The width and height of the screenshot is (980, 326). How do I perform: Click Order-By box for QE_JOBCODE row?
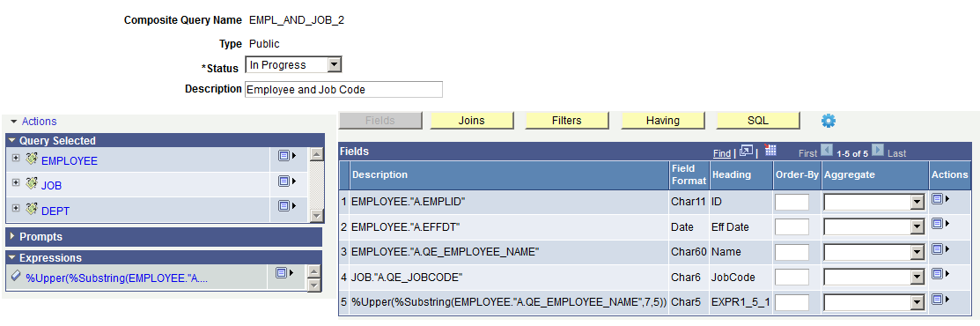[792, 278]
